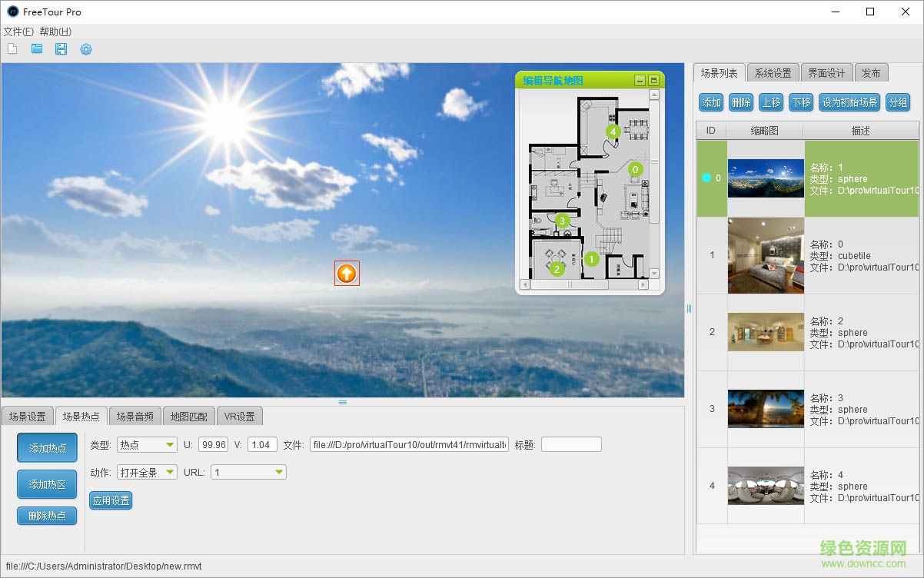Click the map's horizontal scrollbar thumb
This screenshot has width=924, height=578.
570,284
